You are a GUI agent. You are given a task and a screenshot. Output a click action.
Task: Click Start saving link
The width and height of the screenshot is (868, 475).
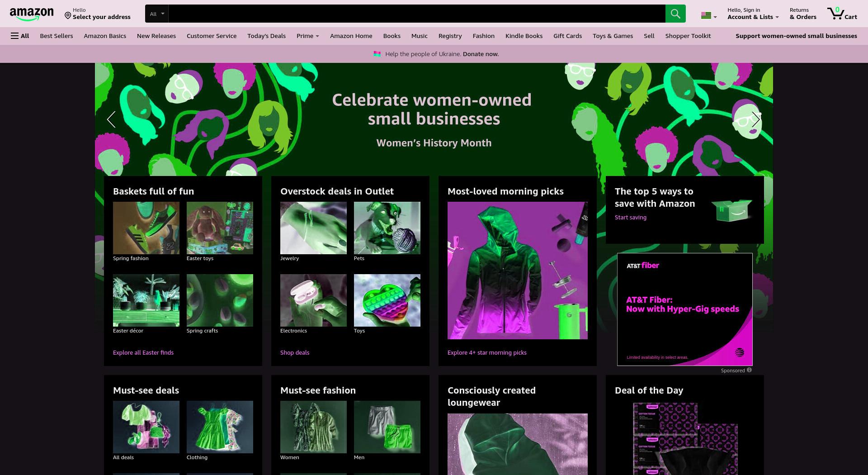pyautogui.click(x=631, y=217)
